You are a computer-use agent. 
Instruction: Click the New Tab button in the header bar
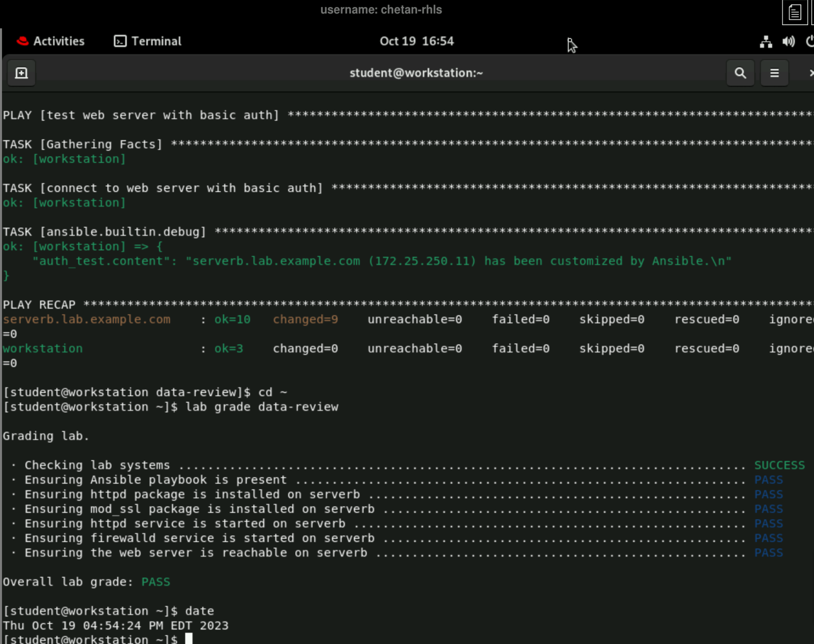[x=21, y=73]
